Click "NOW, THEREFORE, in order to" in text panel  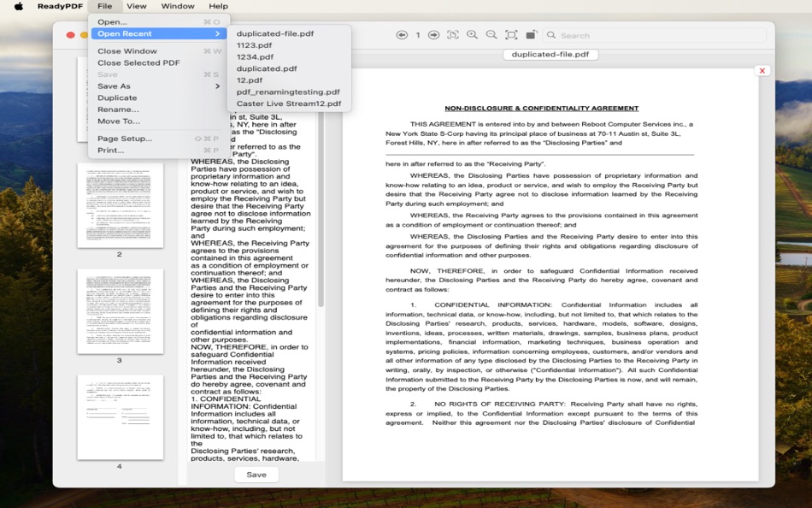(x=249, y=346)
